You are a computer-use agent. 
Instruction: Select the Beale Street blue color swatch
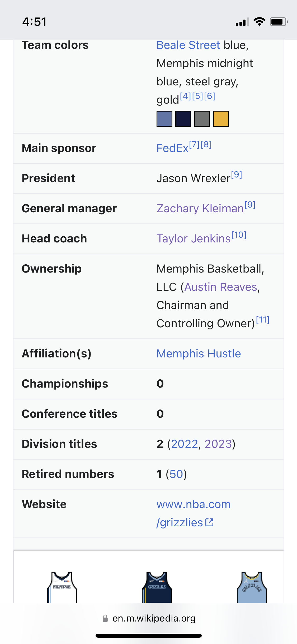click(x=164, y=119)
